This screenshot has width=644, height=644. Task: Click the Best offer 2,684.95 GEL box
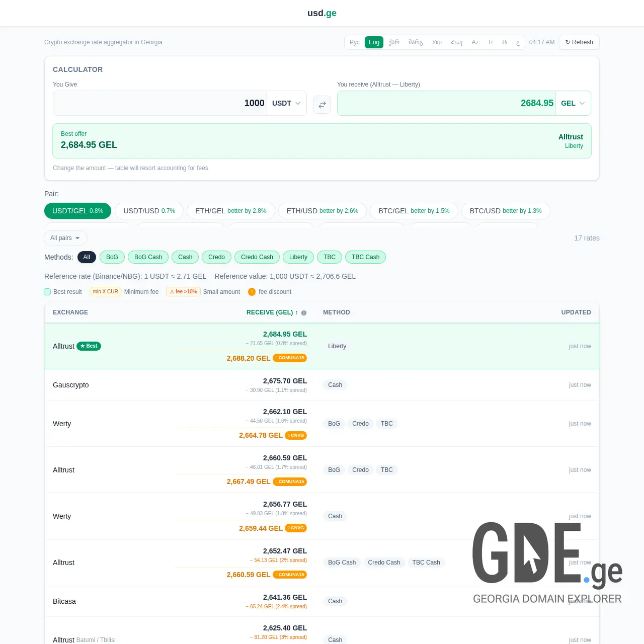pos(322,141)
